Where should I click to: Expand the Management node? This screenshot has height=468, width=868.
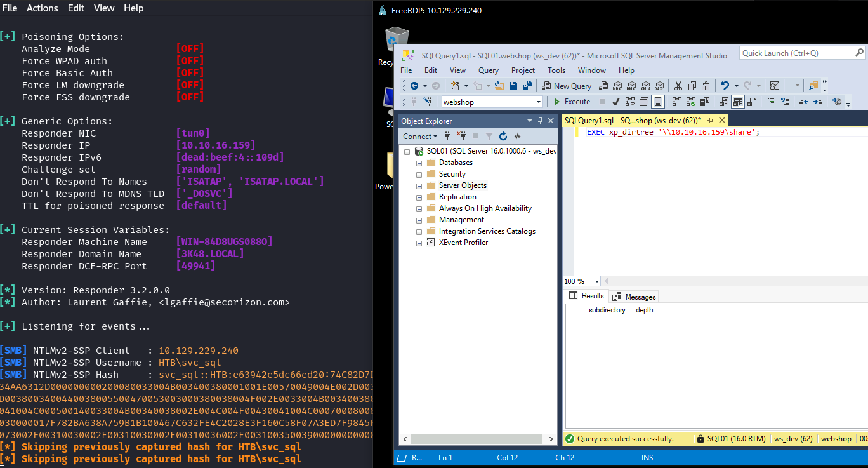pyautogui.click(x=419, y=220)
